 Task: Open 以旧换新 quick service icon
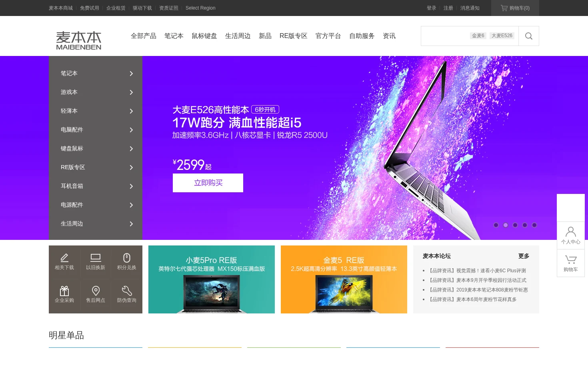(96, 262)
